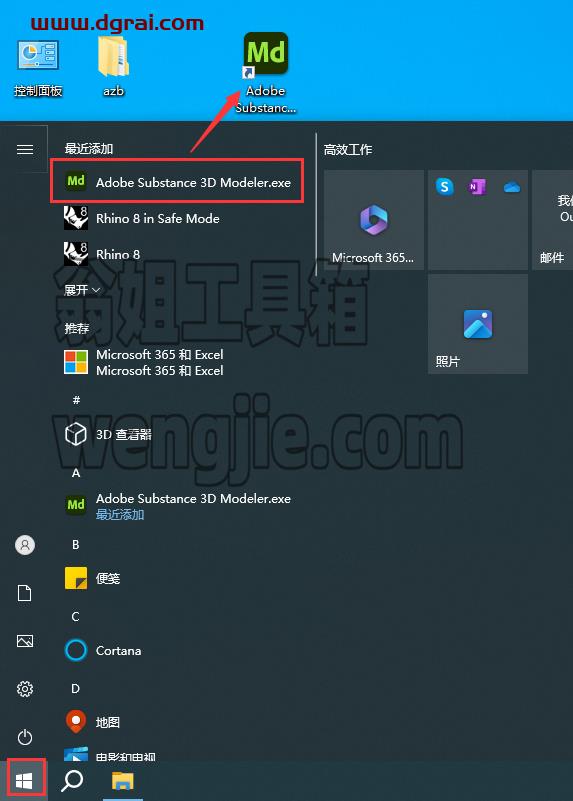Open the user account icon in Start sidebar

25,545
